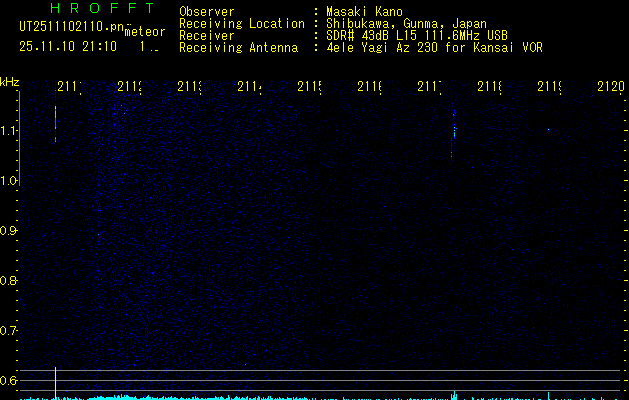Click the first time axis label 2111
Image resolution: width=629 pixels, height=400 pixels.
[69, 86]
